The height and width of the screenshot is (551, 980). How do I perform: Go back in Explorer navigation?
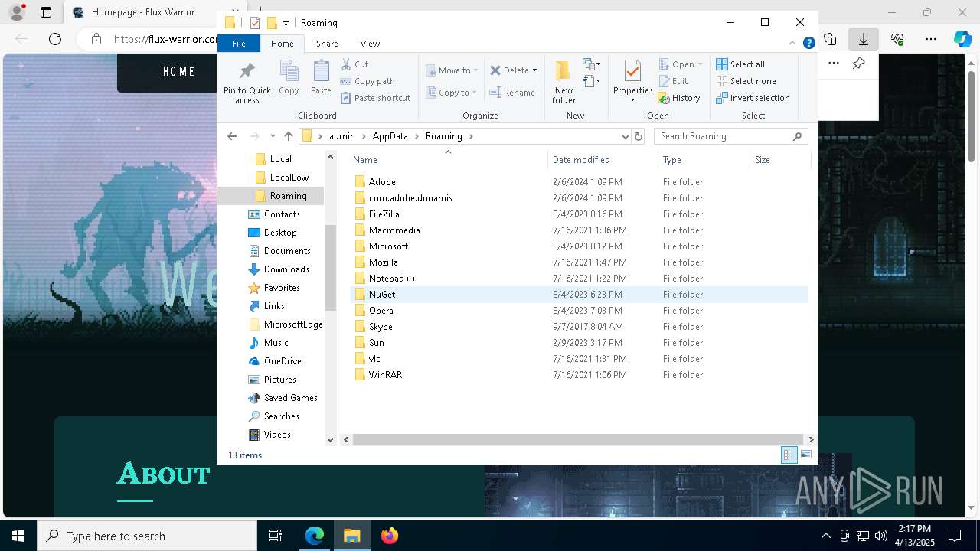pyautogui.click(x=232, y=136)
